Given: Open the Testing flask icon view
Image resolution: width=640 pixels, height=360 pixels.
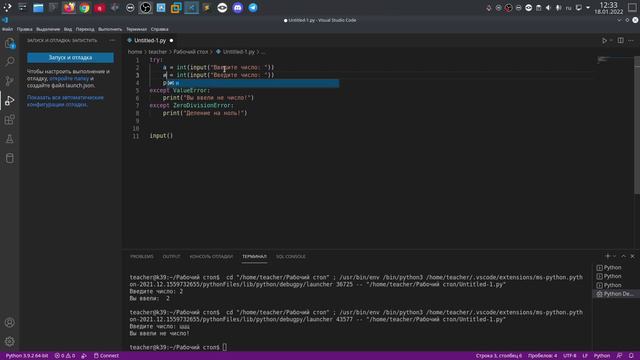Looking at the screenshot, I should 9,139.
